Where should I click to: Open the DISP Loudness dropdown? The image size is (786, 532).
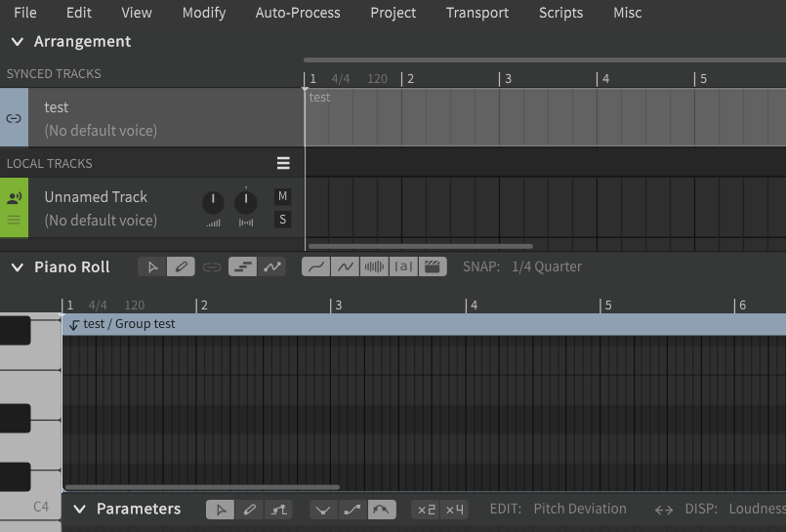757,509
